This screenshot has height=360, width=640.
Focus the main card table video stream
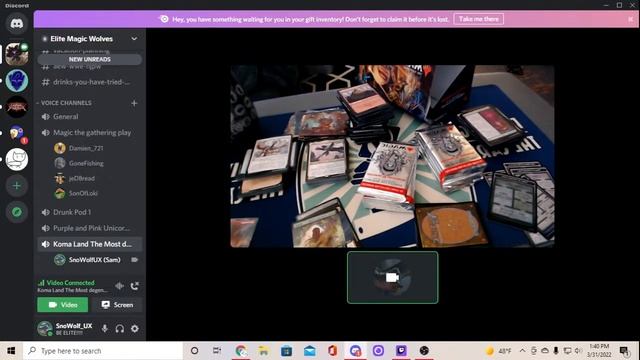(392, 156)
